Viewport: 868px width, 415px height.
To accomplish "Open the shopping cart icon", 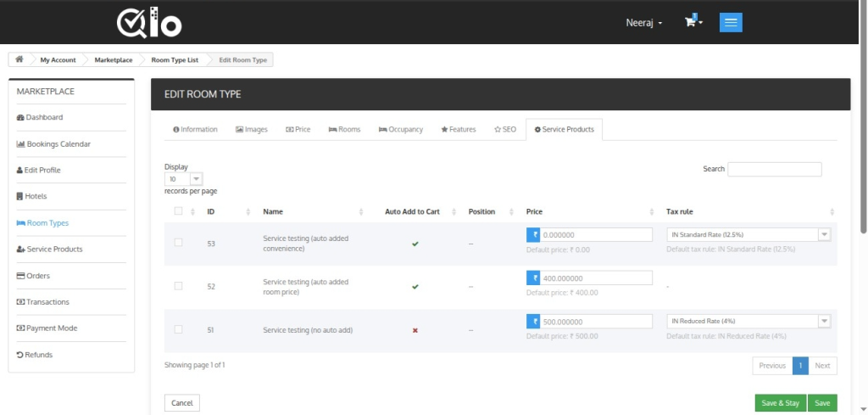I will 693,22.
